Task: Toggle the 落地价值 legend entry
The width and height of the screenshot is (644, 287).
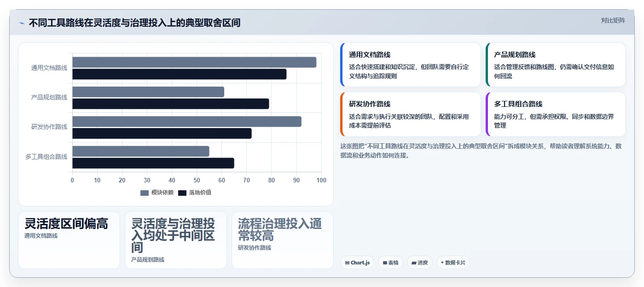Action: pyautogui.click(x=195, y=193)
